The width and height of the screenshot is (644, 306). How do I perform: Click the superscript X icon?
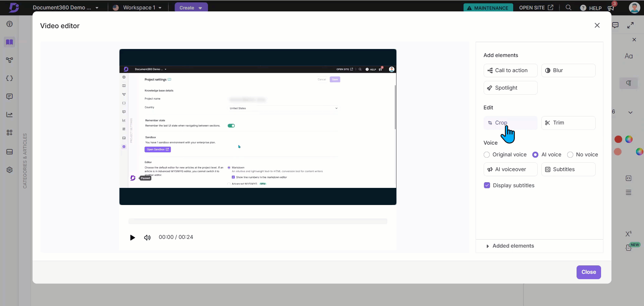click(629, 234)
